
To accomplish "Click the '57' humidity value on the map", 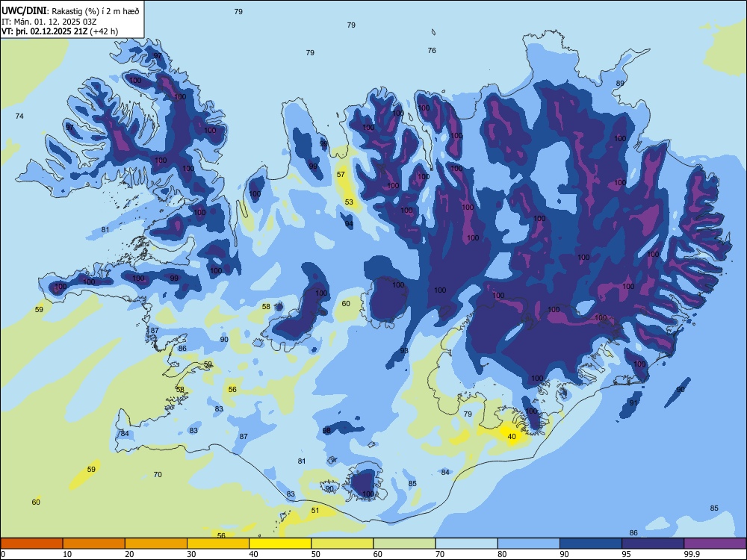I will (341, 174).
